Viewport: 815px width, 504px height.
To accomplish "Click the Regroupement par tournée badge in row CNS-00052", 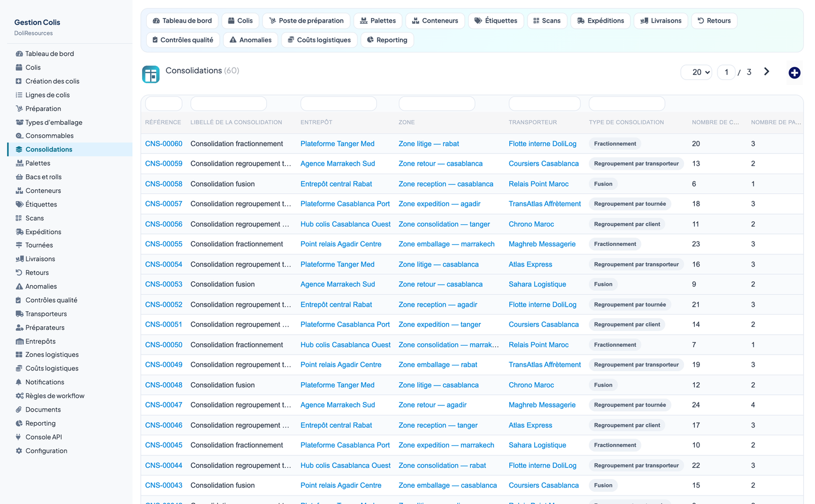I will 630,305.
